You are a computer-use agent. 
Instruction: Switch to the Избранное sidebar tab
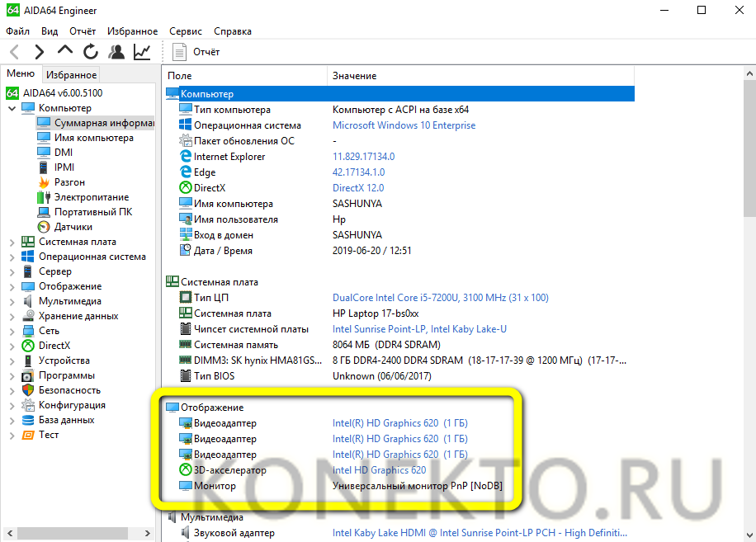[x=71, y=75]
